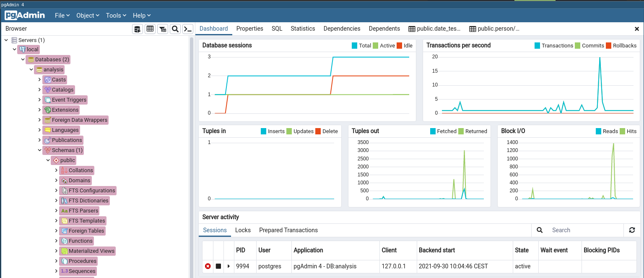This screenshot has width=644, height=278.
Task: Open the Search Objects magnifier icon
Action: click(x=175, y=29)
